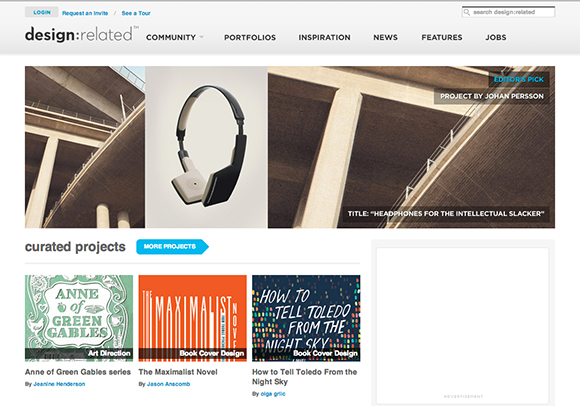Visit Jeanine Henderson's profile link

59,384
